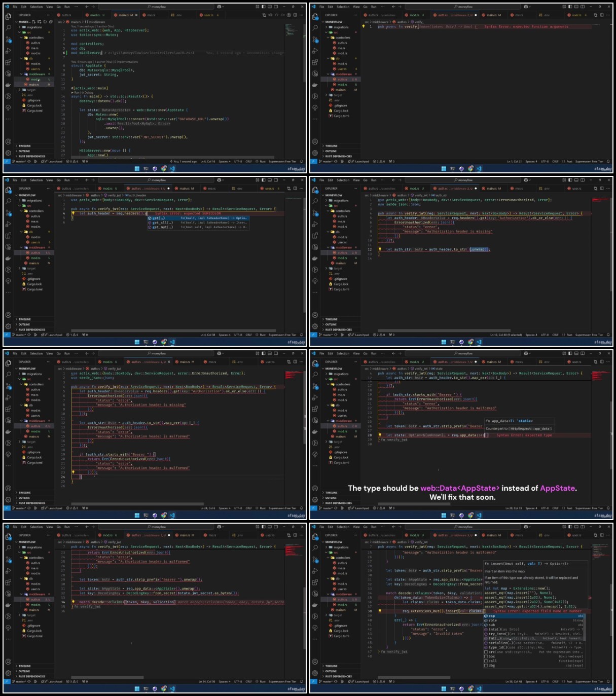The image size is (616, 696).
Task: Click New File icon in struct AppState window
Action: pos(34,22)
